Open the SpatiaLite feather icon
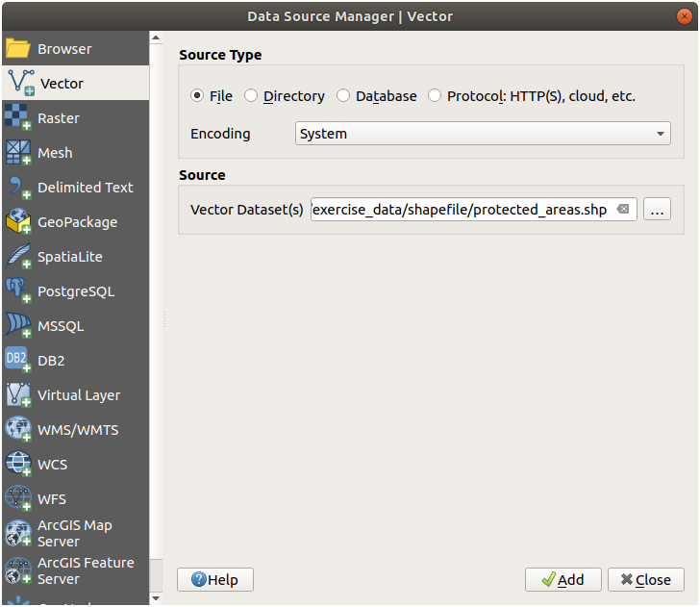The height and width of the screenshot is (607, 700). click(x=18, y=257)
